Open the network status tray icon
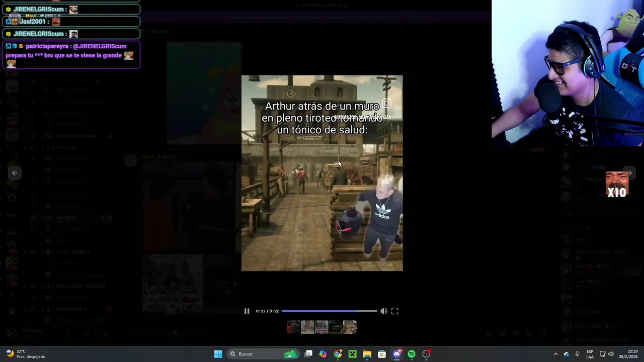644x362 pixels. pyautogui.click(x=602, y=354)
